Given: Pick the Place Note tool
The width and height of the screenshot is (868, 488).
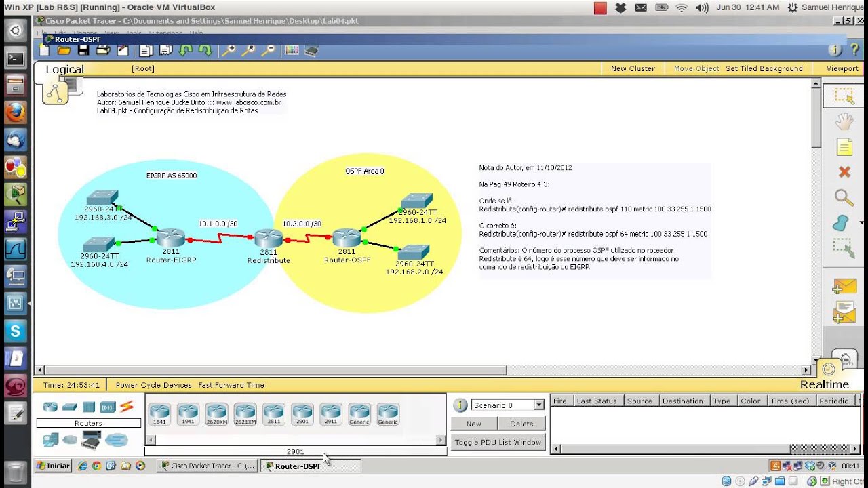Looking at the screenshot, I should pyautogui.click(x=844, y=147).
